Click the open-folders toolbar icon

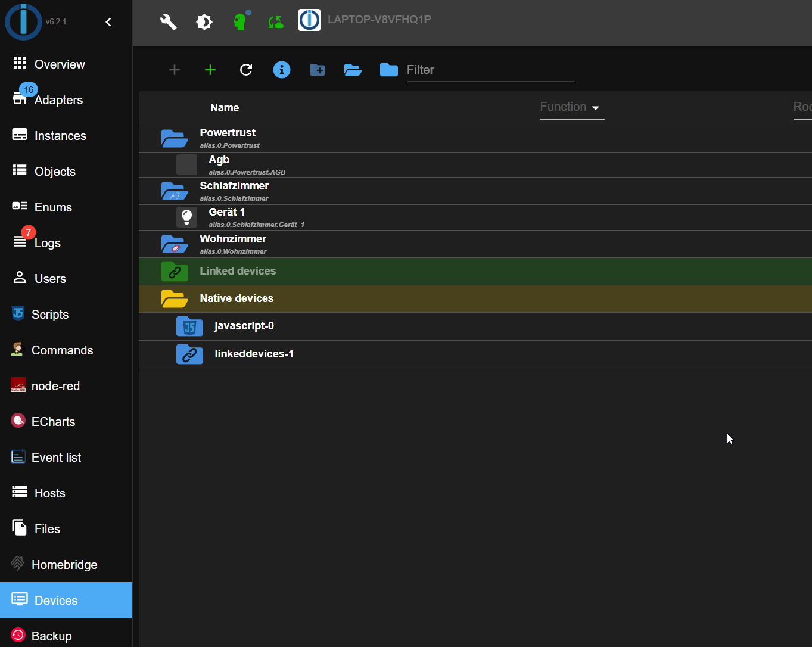click(x=353, y=70)
